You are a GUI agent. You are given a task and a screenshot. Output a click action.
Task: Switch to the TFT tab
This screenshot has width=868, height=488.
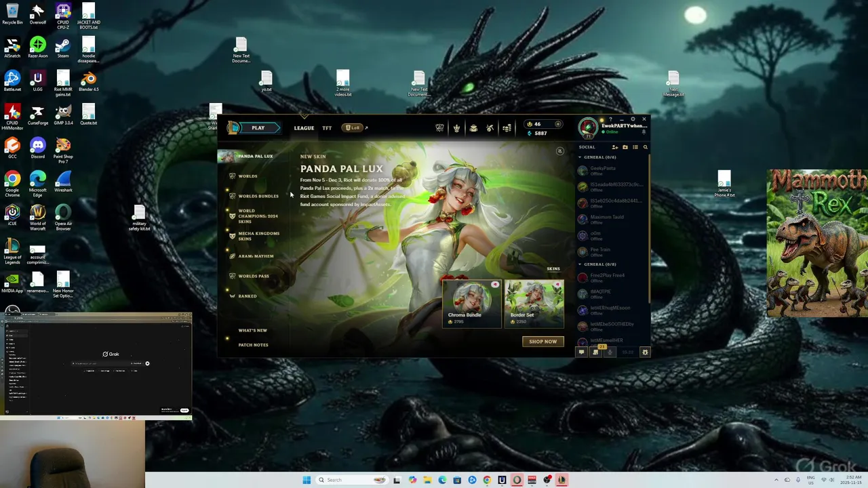(x=327, y=128)
